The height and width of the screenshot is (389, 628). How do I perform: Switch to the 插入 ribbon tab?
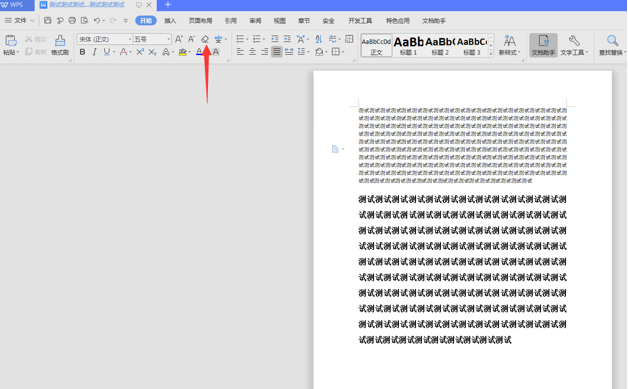click(170, 21)
